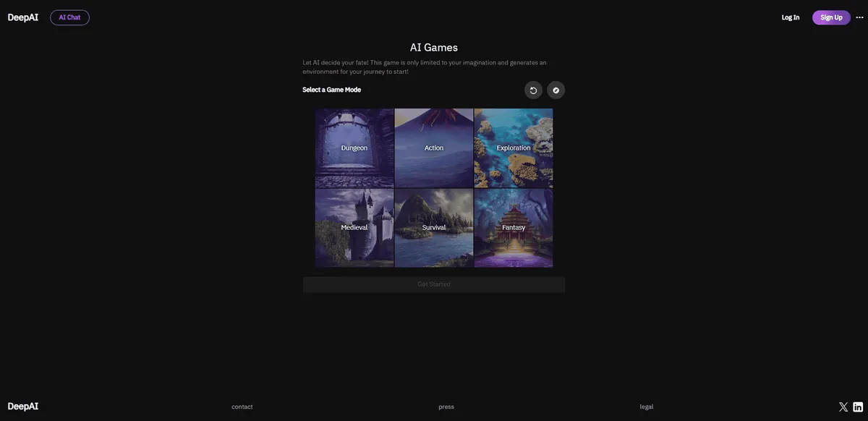Select the Dungeon game mode
This screenshot has width=868, height=421.
[x=354, y=148]
